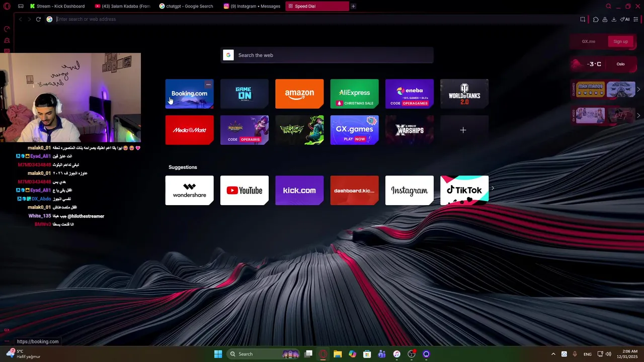Switch to Instagram Messages tab

pyautogui.click(x=252, y=6)
